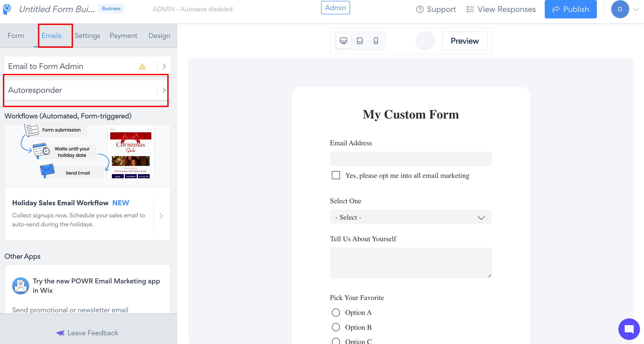Click the user avatar D
644x344 pixels.
[620, 9]
